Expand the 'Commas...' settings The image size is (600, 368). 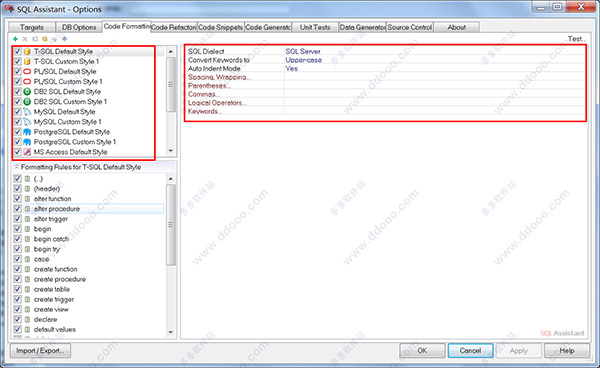[x=203, y=94]
